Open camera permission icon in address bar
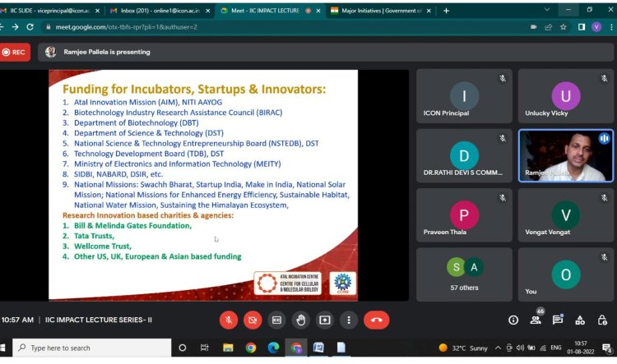The width and height of the screenshot is (617, 364). coord(534,27)
